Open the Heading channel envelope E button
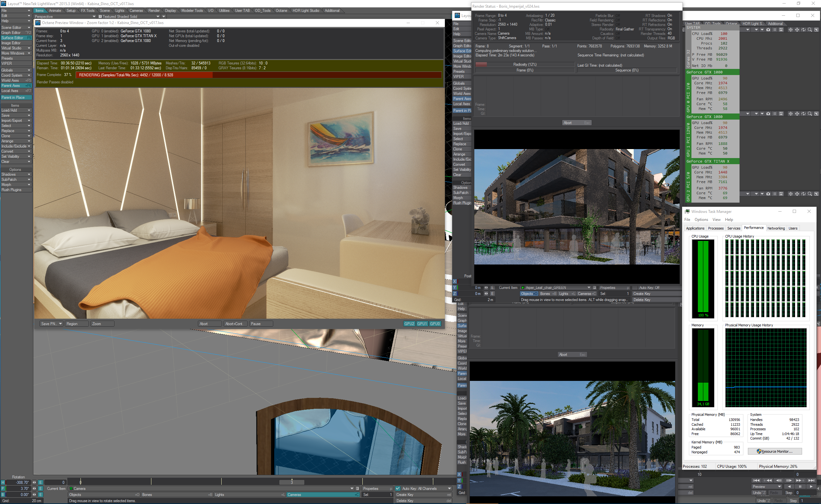Viewport: 821px width, 504px height. click(40, 482)
